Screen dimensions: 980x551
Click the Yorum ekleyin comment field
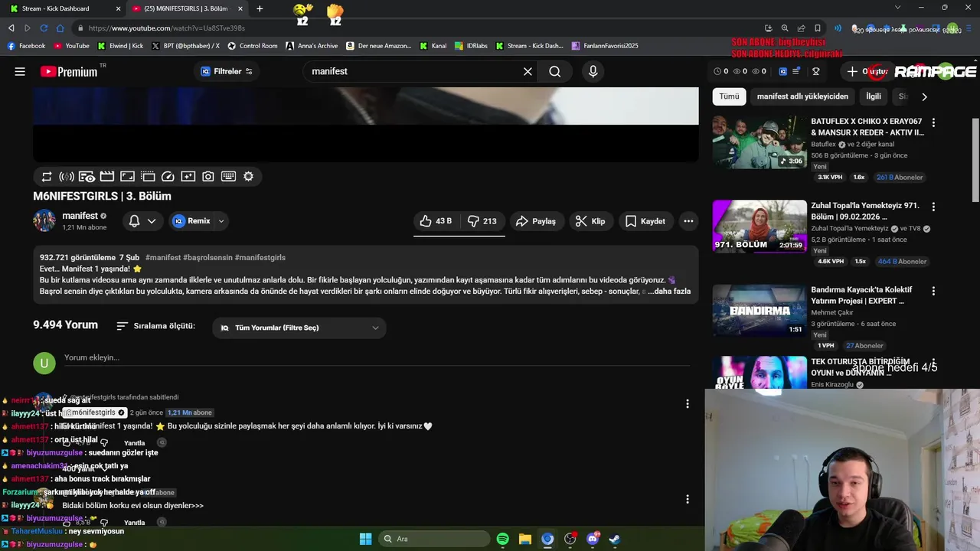coord(375,357)
